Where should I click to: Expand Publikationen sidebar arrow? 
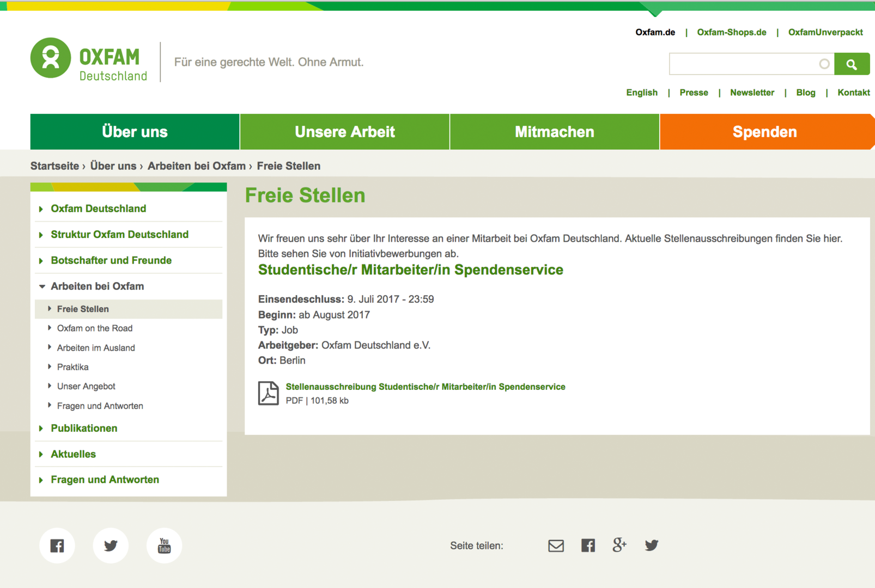41,428
